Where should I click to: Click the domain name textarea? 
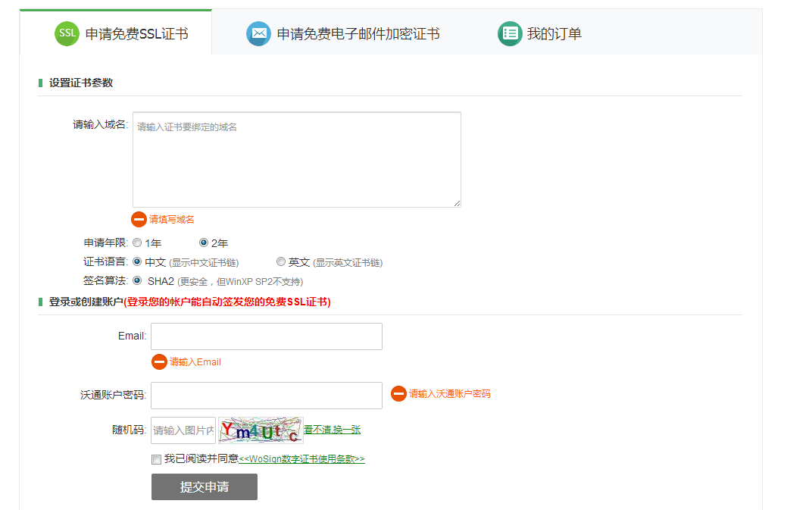coord(296,160)
